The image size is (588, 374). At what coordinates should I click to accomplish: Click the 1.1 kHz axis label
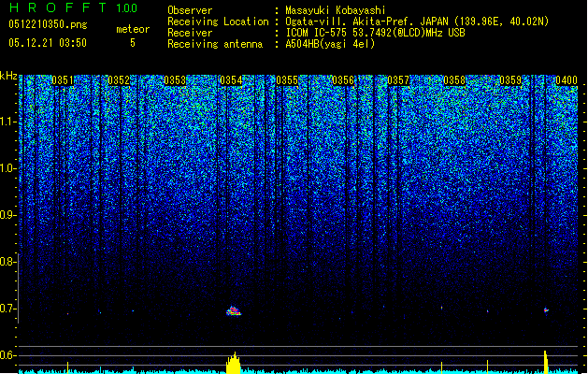[x=7, y=122]
